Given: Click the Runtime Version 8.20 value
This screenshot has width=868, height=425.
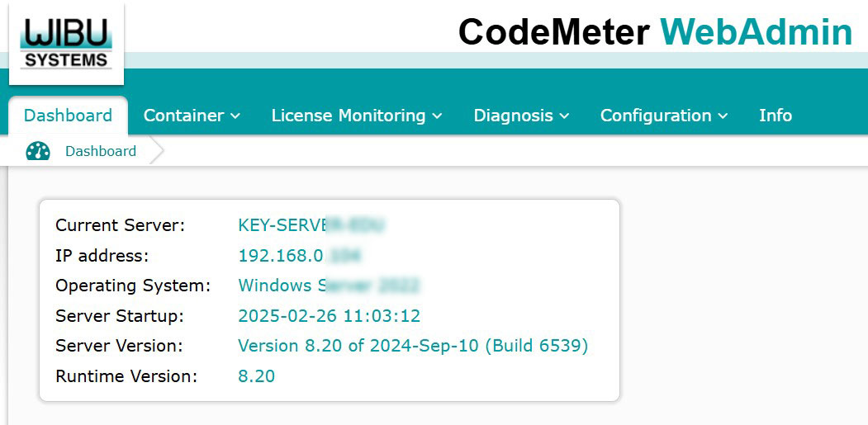Looking at the screenshot, I should pos(256,376).
